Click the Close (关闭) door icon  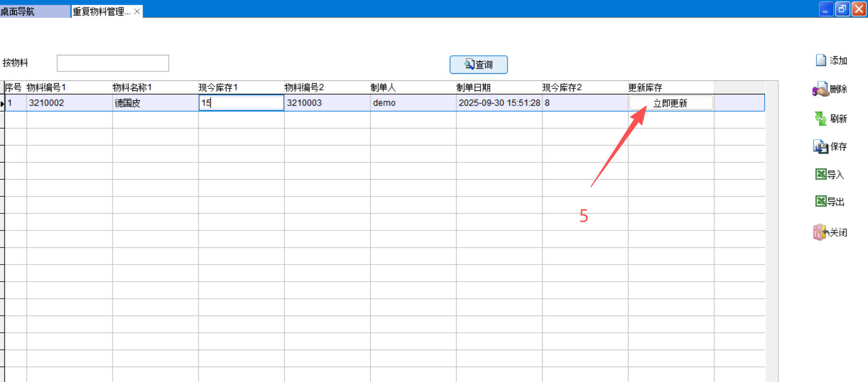coord(820,232)
